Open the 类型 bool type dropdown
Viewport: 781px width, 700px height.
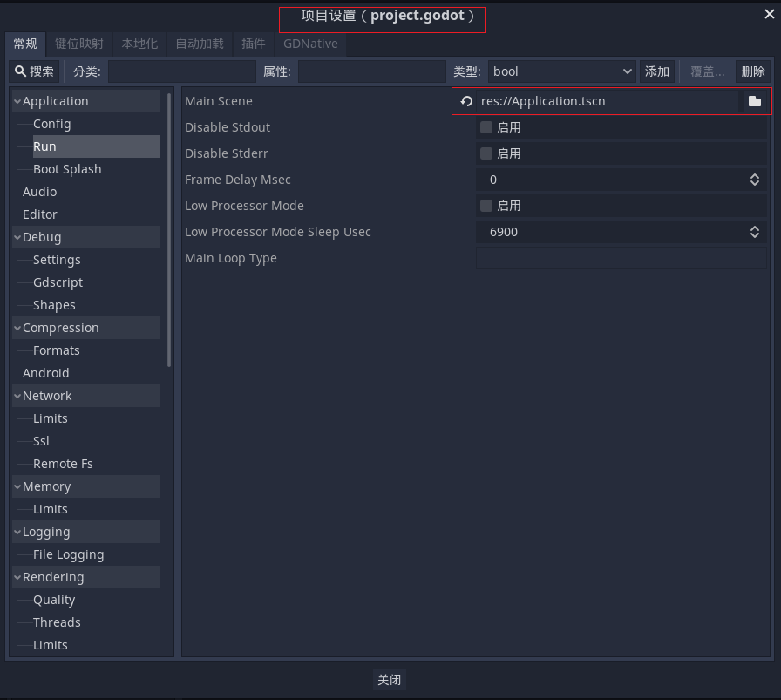pyautogui.click(x=562, y=71)
